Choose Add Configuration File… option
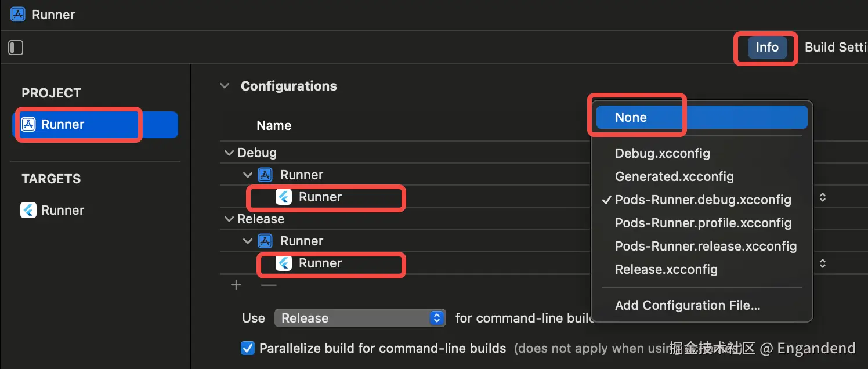Image resolution: width=868 pixels, height=369 pixels. 688,305
